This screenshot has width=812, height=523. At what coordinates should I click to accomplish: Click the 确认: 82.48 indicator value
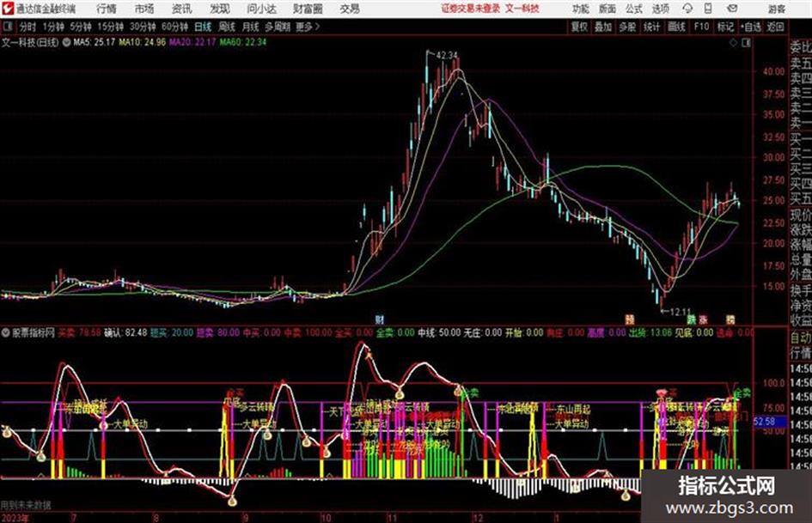(125, 332)
